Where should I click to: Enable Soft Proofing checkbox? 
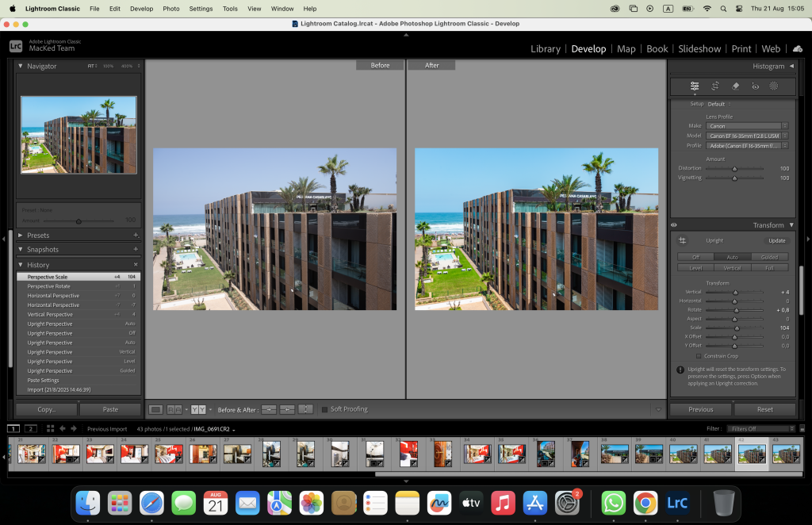coord(324,409)
